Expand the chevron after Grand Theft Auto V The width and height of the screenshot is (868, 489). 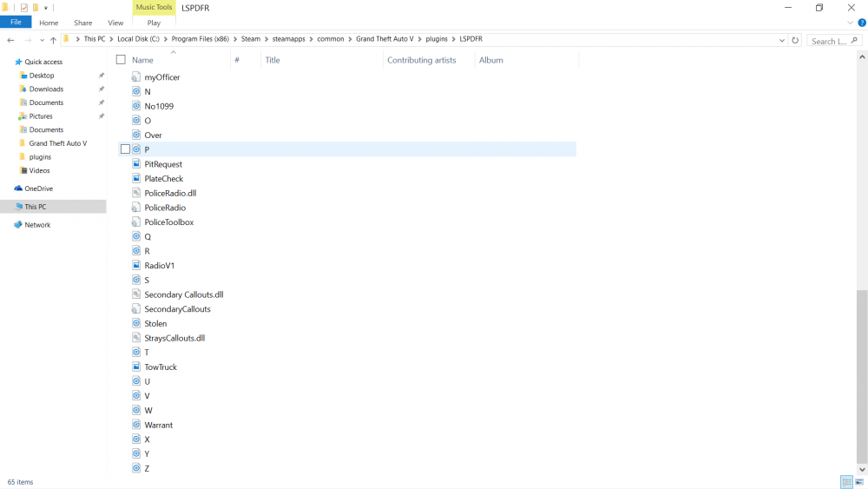click(419, 39)
